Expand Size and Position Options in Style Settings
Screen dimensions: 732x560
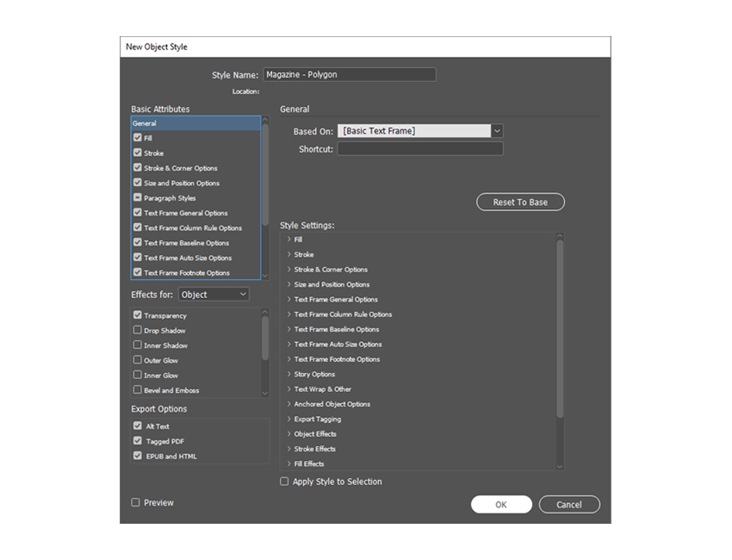(x=289, y=284)
